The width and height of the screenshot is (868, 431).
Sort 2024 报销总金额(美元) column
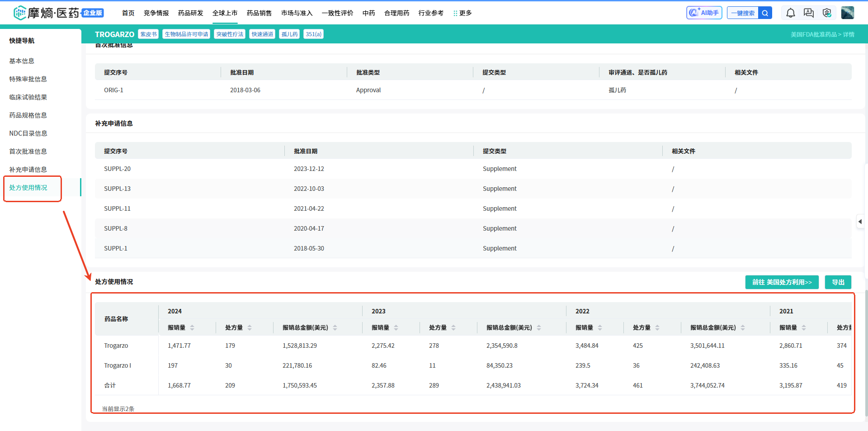pos(335,327)
